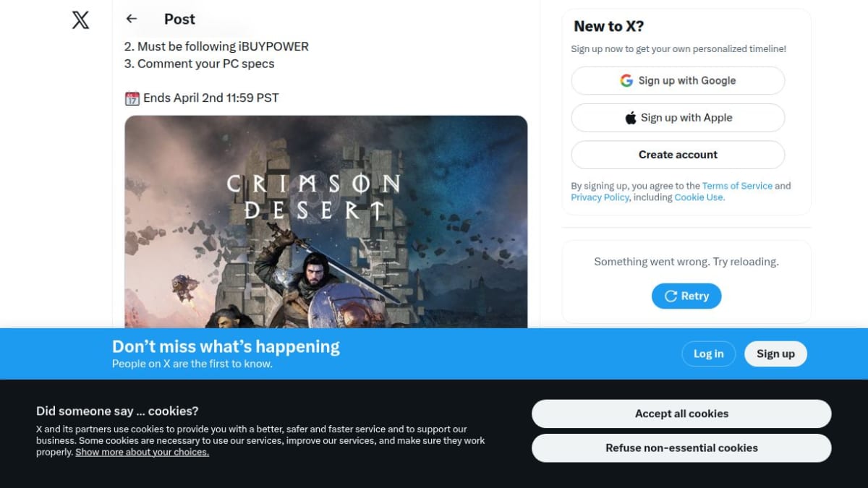Image resolution: width=868 pixels, height=488 pixels.
Task: Click the Post header title
Action: click(179, 20)
